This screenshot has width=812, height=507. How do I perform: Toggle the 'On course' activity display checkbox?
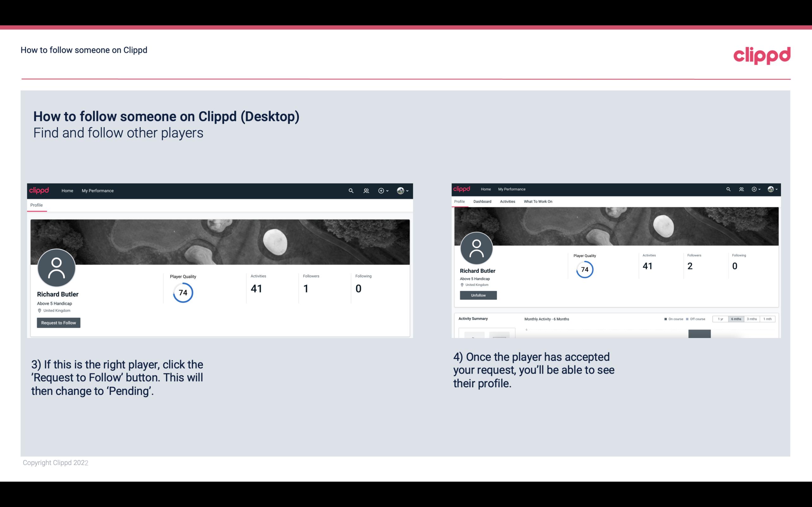coord(663,319)
